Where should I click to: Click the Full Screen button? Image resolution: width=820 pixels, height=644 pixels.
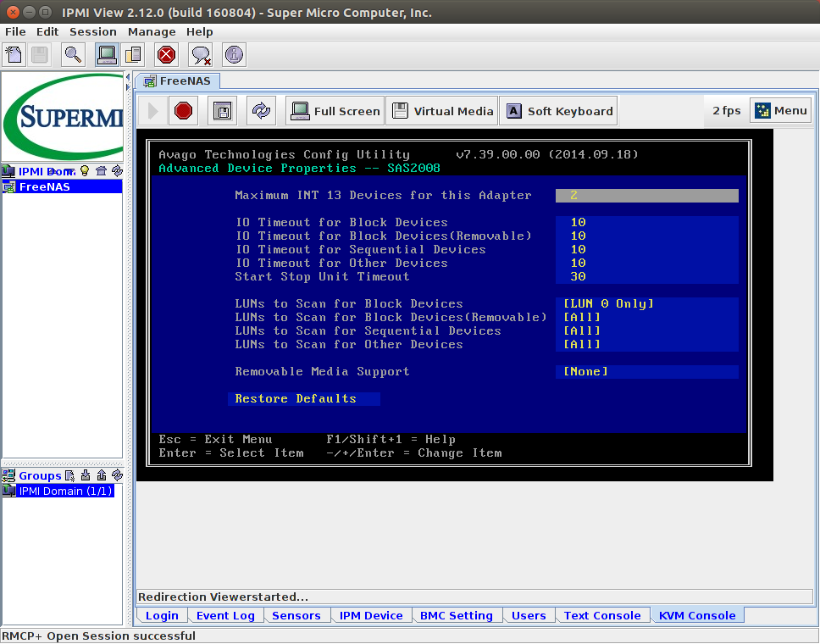[x=336, y=111]
